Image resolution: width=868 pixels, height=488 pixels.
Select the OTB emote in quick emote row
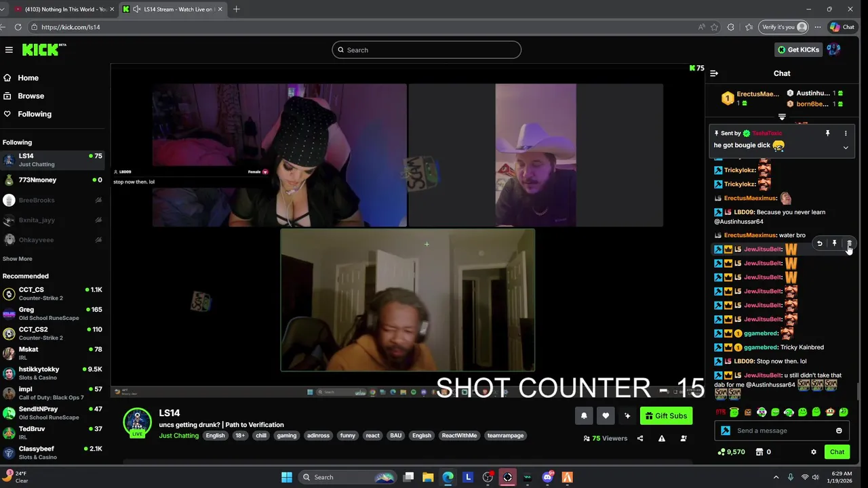point(720,412)
